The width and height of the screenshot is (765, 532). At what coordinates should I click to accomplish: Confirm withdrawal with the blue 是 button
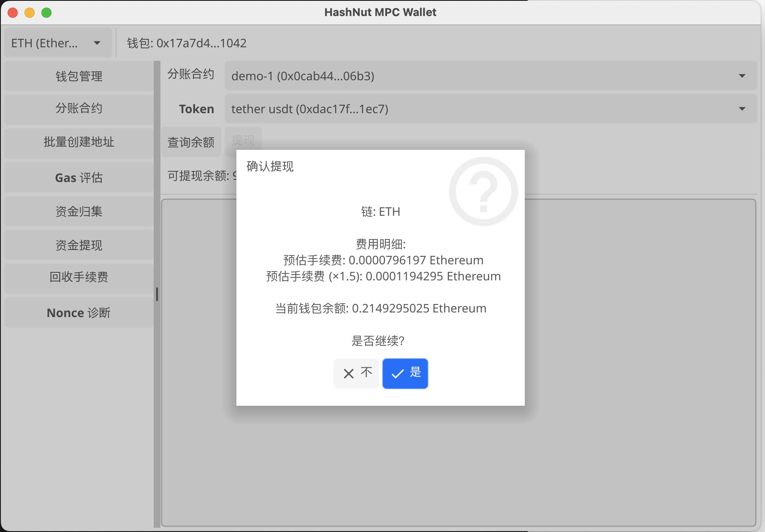[405, 373]
